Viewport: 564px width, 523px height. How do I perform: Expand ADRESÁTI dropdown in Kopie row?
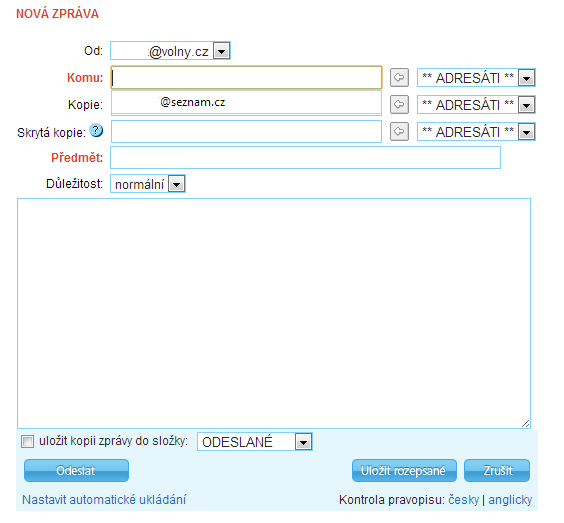[476, 105]
